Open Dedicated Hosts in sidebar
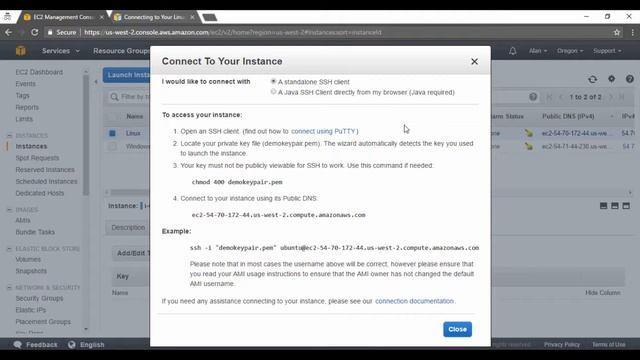This screenshot has height=360, width=640. coord(40,193)
